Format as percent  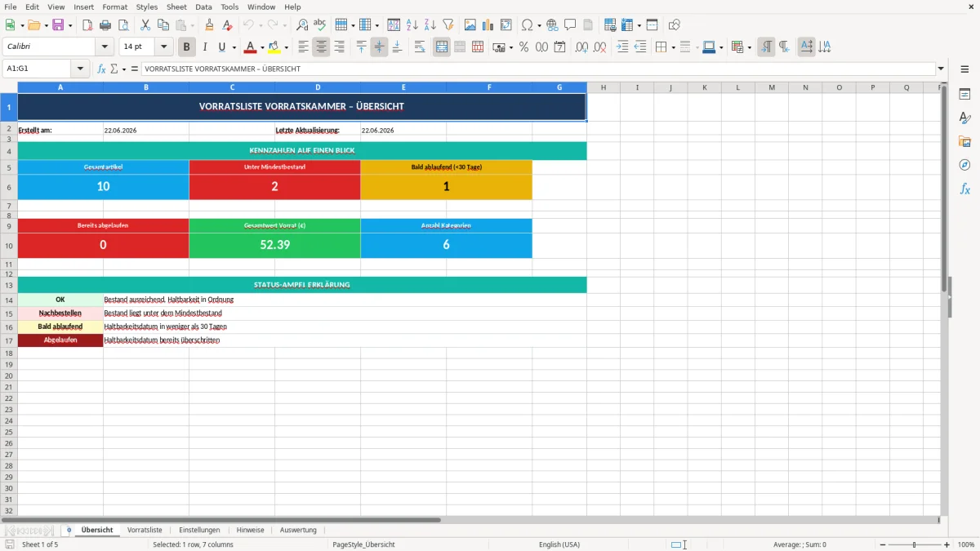(523, 47)
